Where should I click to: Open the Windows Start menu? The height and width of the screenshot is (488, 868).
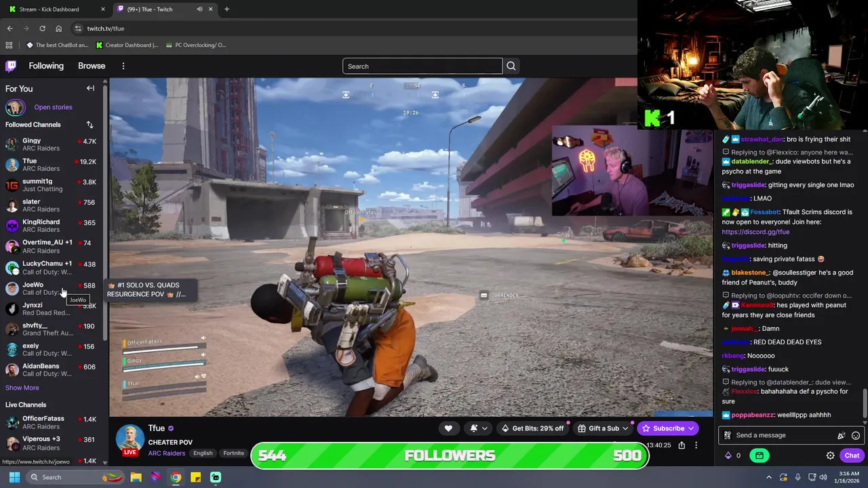(x=14, y=477)
